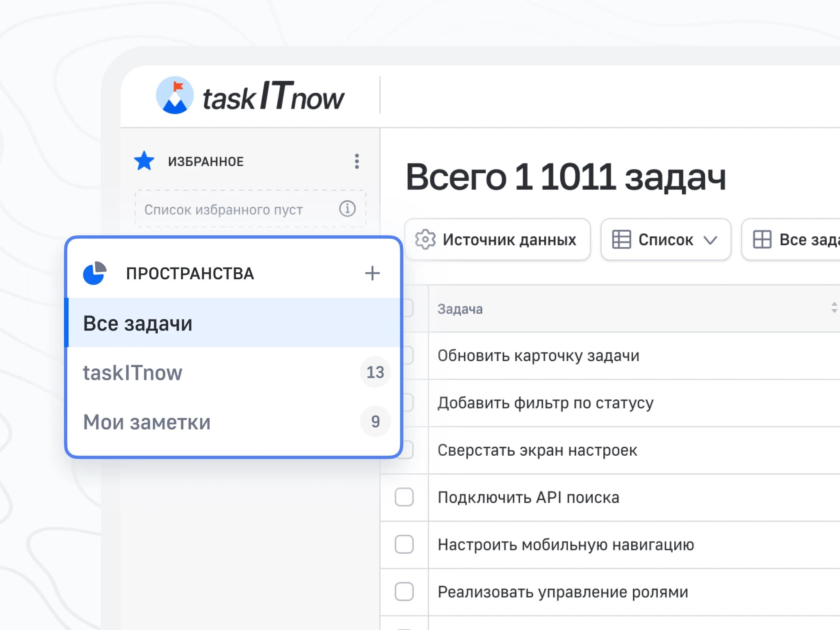Sort the Задача column using arrows
840x630 pixels.
tap(834, 308)
